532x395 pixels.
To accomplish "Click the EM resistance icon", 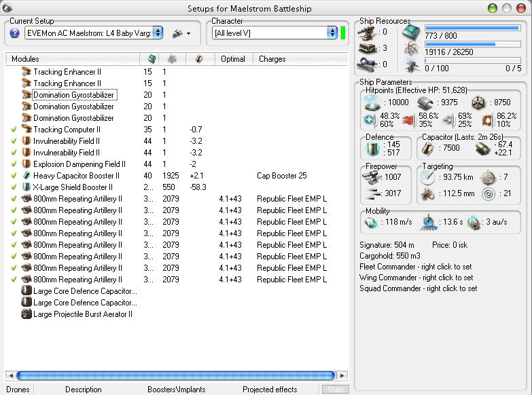I will tap(369, 120).
